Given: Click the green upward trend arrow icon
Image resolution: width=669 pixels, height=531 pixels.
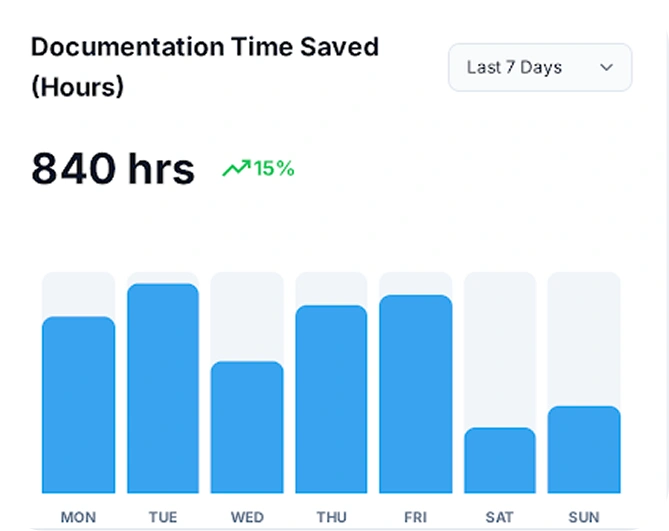Looking at the screenshot, I should [x=235, y=168].
